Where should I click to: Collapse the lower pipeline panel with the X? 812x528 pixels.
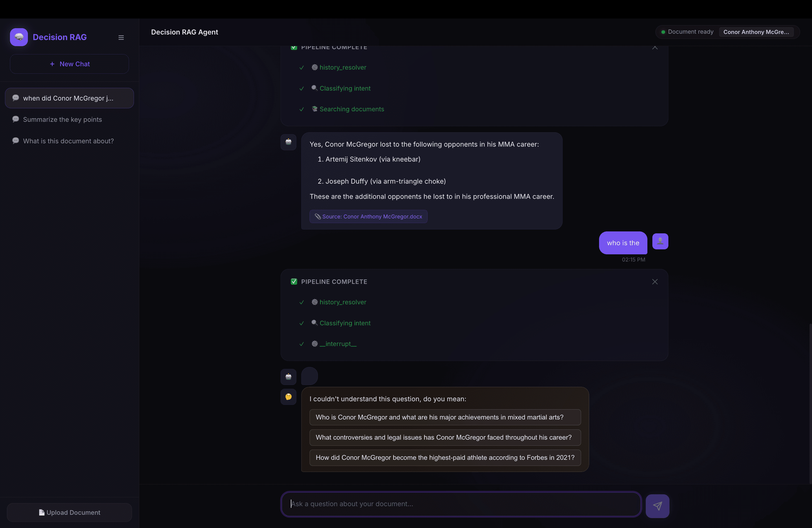point(654,281)
